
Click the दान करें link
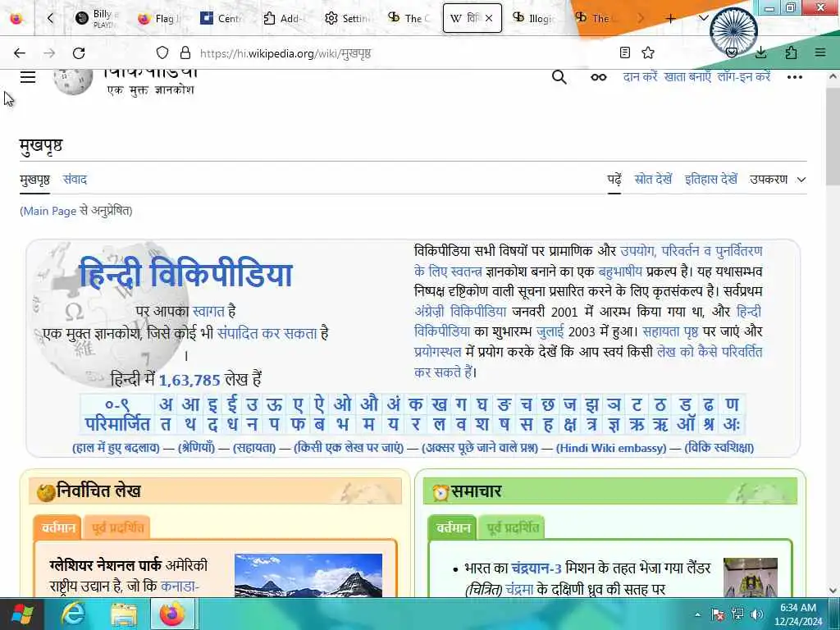[640, 77]
